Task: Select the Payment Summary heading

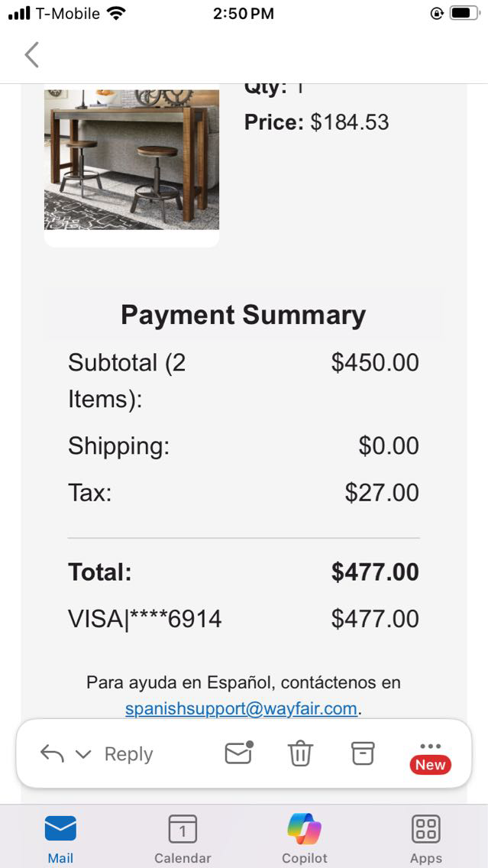Action: coord(243,315)
